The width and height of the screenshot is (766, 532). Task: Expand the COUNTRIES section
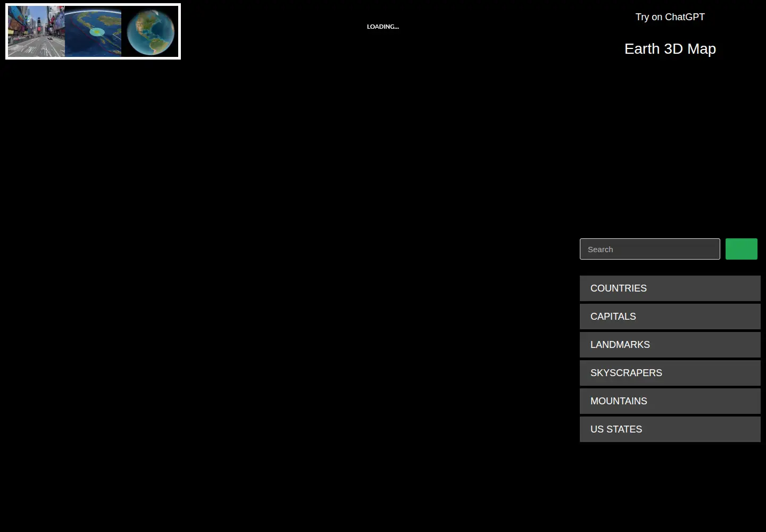[x=670, y=288]
